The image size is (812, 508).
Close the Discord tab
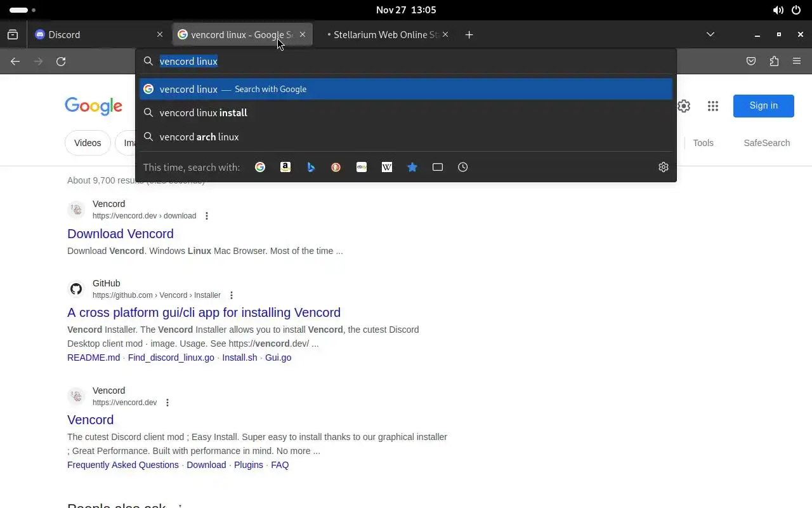(160, 35)
